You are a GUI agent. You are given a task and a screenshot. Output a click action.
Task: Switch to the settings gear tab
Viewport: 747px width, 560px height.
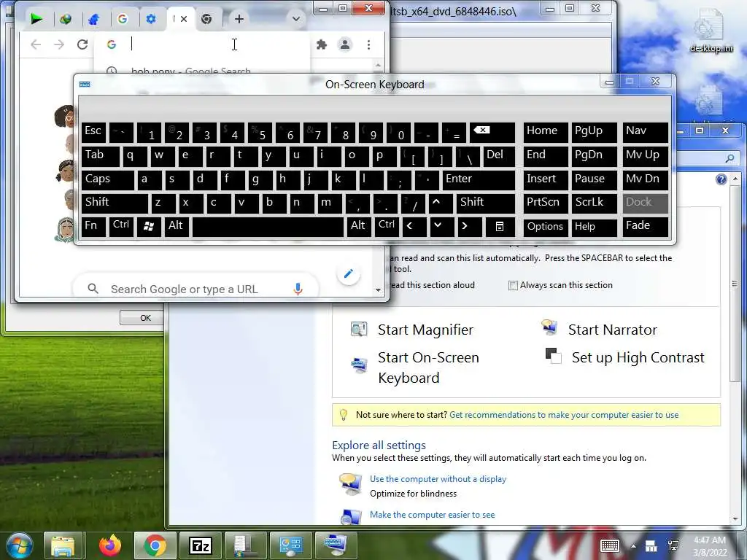point(151,19)
